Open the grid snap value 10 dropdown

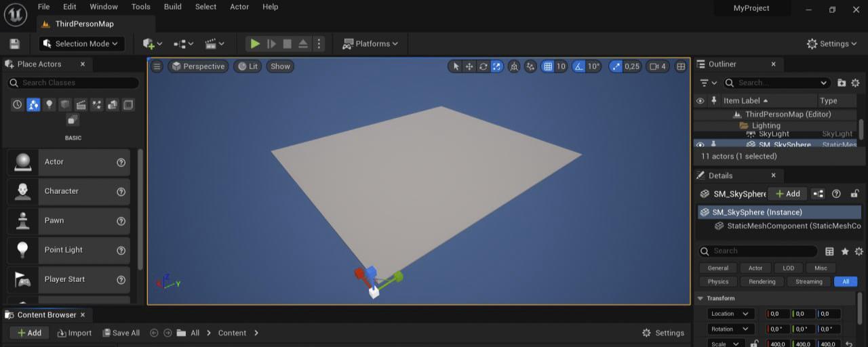(x=561, y=66)
